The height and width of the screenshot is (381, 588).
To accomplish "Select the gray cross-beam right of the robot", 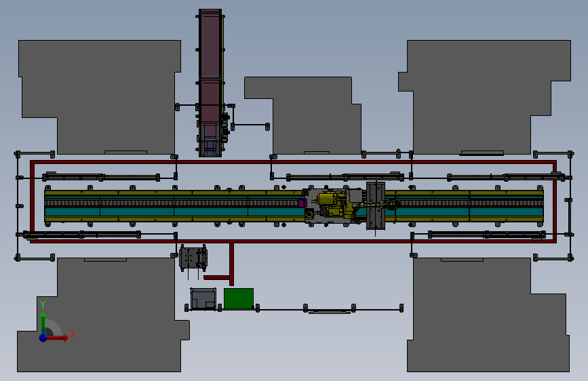I will click(375, 205).
